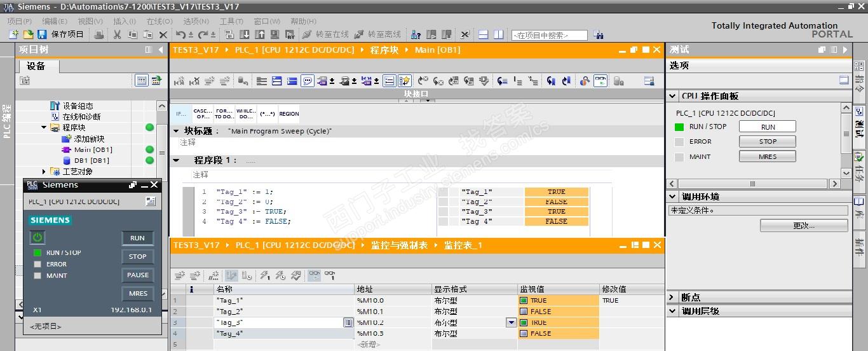Toggle monitoring glasses icon in OB1 editor toolbar
This screenshot has height=351, width=868.
coord(600,81)
